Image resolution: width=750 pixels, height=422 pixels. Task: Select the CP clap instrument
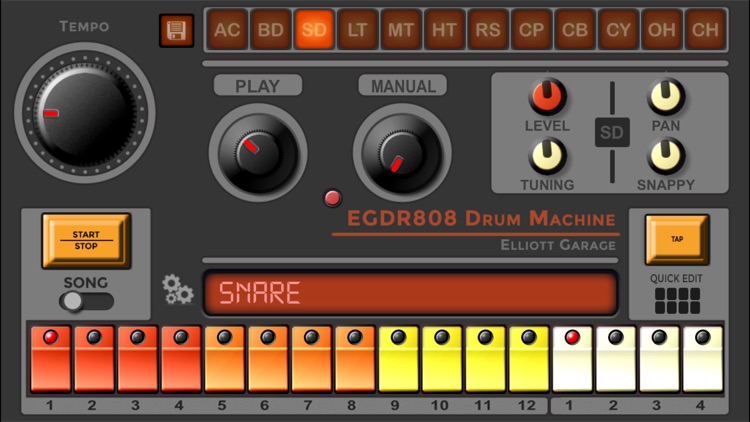tap(531, 30)
